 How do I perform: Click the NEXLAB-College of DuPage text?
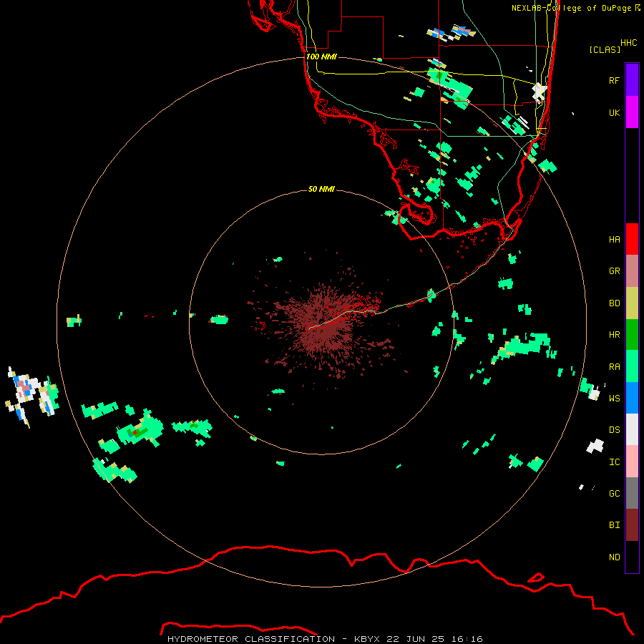pyautogui.click(x=571, y=8)
